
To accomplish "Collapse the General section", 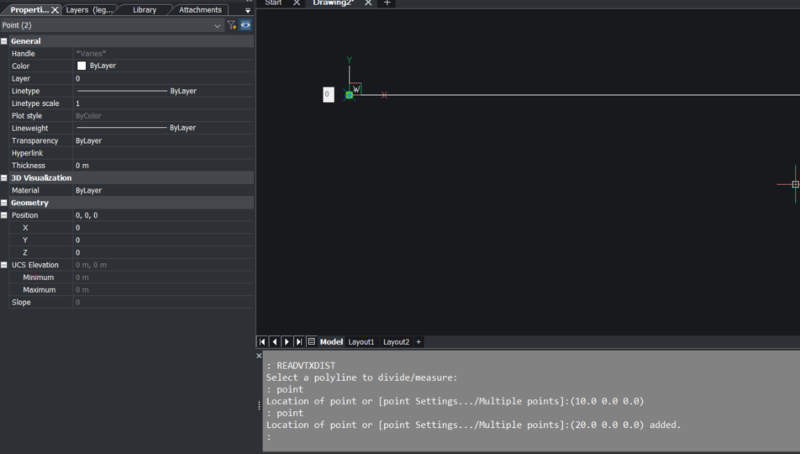I will [x=5, y=41].
